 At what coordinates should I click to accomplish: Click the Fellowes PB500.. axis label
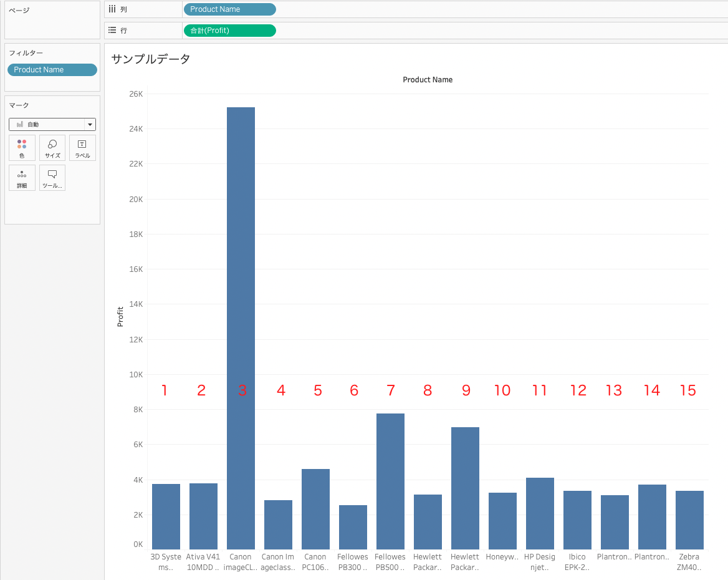pyautogui.click(x=390, y=562)
